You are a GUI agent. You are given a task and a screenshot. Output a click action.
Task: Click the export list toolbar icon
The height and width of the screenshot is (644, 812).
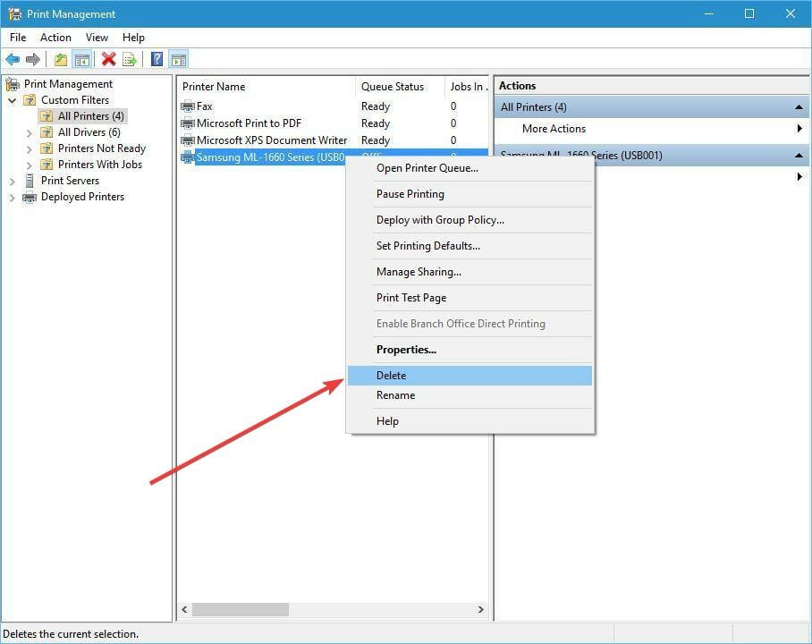[x=130, y=60]
